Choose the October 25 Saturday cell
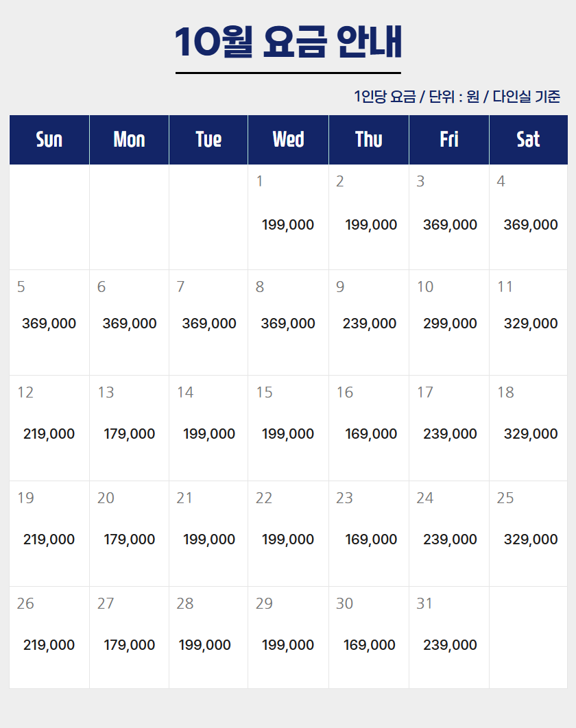576x728 pixels. click(x=529, y=533)
